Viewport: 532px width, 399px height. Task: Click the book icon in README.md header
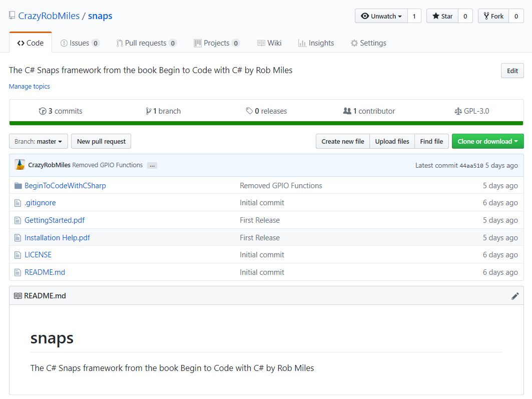(x=18, y=296)
